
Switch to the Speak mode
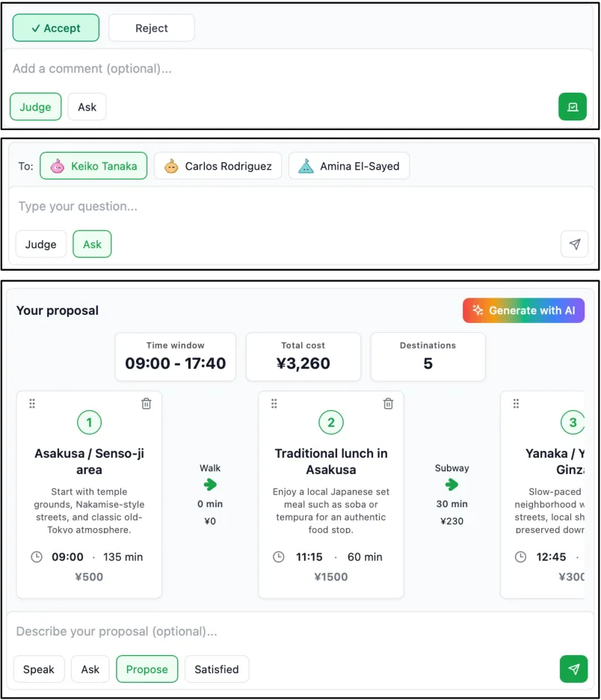click(39, 669)
